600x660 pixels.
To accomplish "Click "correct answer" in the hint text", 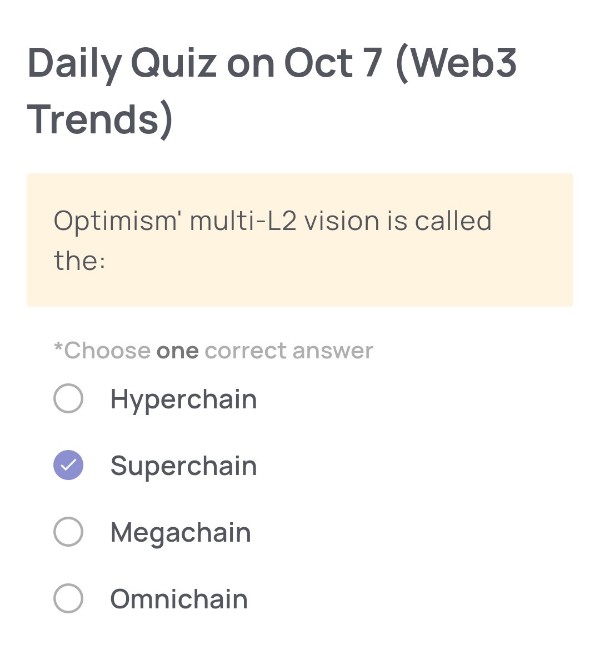I will 289,351.
